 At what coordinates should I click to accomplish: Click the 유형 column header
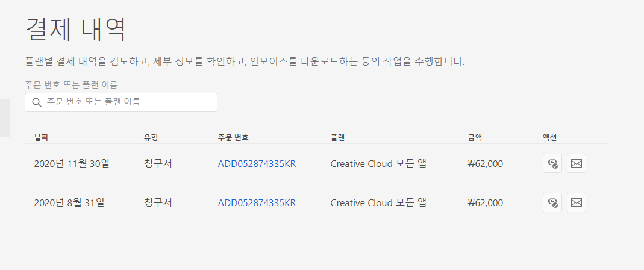point(151,137)
